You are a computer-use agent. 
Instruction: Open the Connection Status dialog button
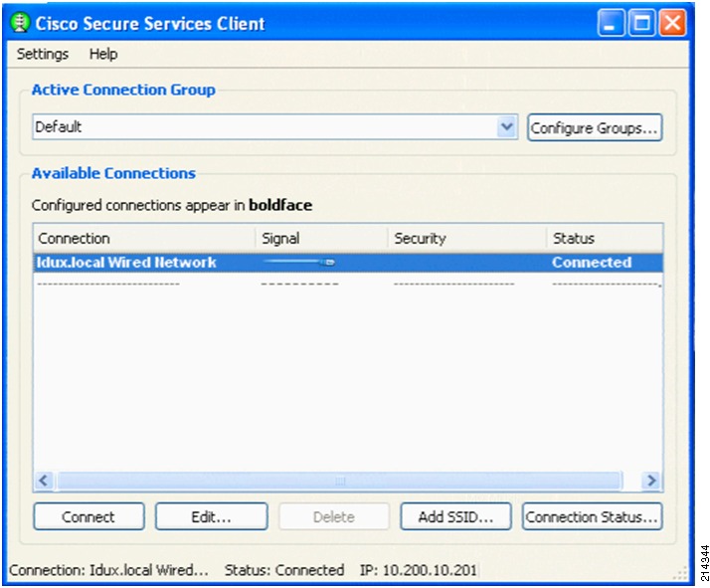point(593,516)
